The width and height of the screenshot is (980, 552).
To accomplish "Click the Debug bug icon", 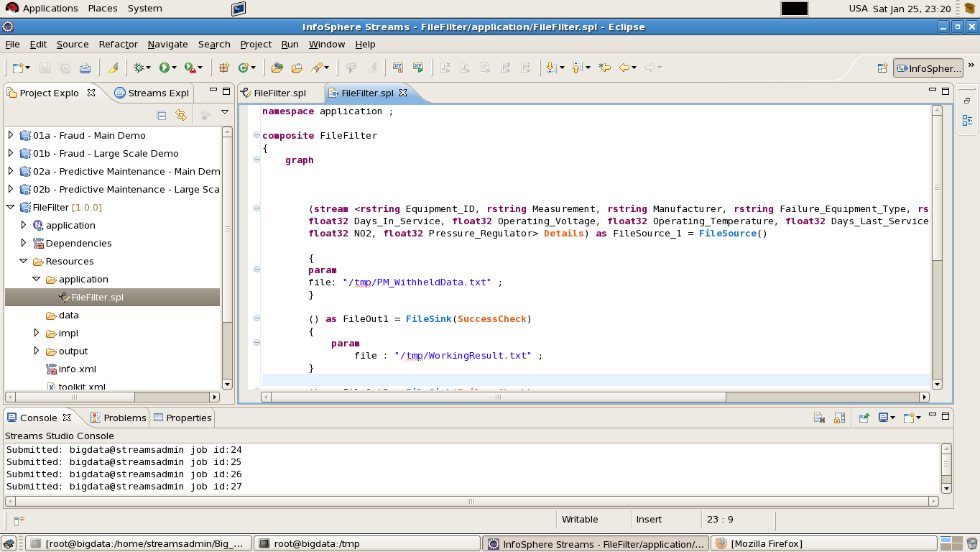I will [x=139, y=68].
